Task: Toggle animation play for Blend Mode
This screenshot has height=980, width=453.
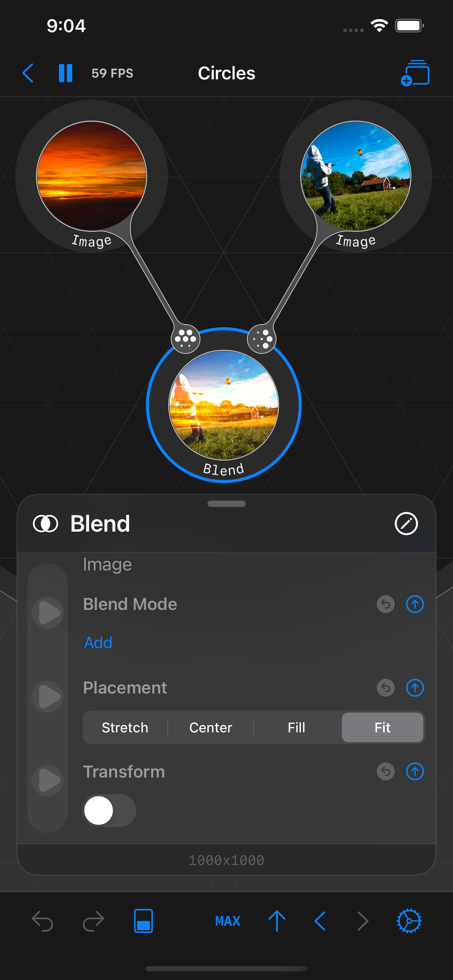Action: coord(48,612)
